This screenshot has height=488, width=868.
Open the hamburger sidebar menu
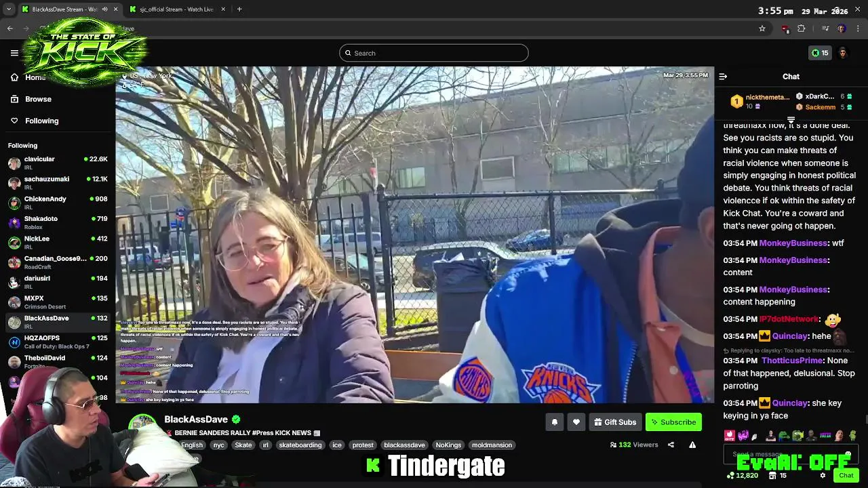(x=14, y=53)
